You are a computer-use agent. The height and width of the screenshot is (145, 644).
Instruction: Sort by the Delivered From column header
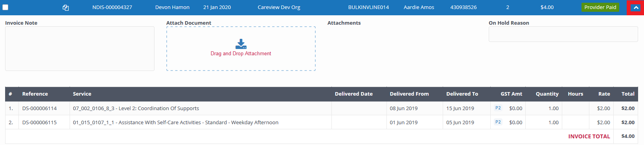[x=409, y=94]
